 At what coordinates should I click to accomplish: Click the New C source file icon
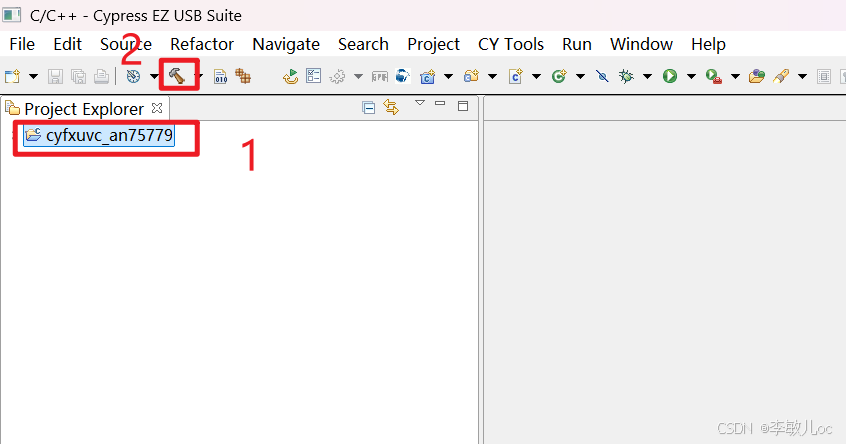[x=516, y=76]
